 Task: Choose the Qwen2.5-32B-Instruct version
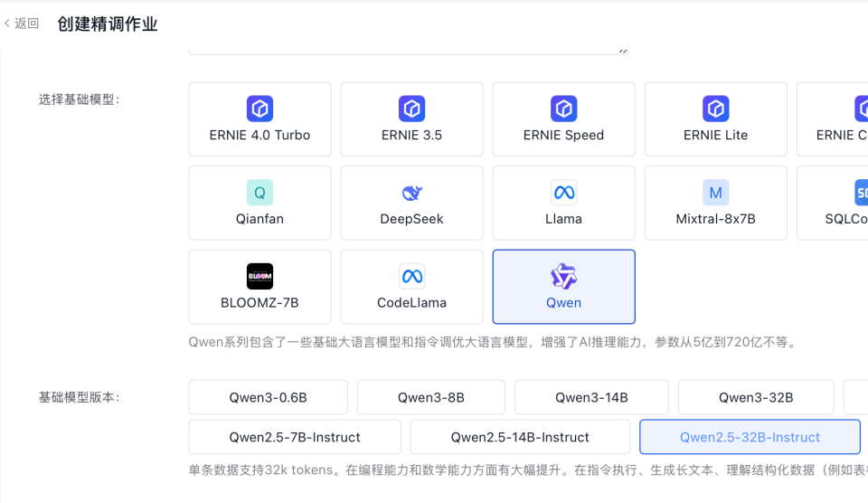(750, 437)
